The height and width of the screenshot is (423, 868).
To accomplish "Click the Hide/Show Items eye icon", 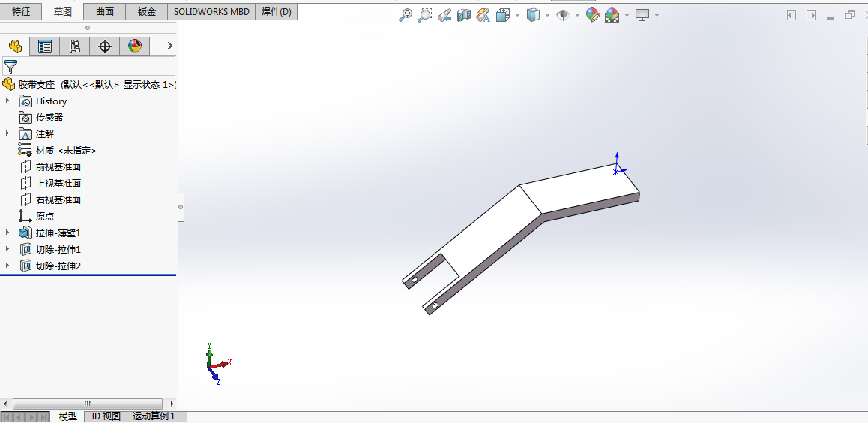I will 563,16.
